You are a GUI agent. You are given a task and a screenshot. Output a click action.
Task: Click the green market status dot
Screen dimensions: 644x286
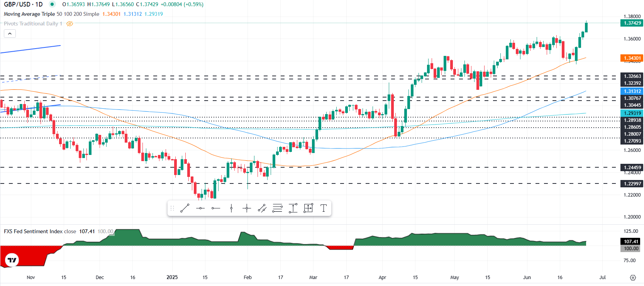(52, 4)
